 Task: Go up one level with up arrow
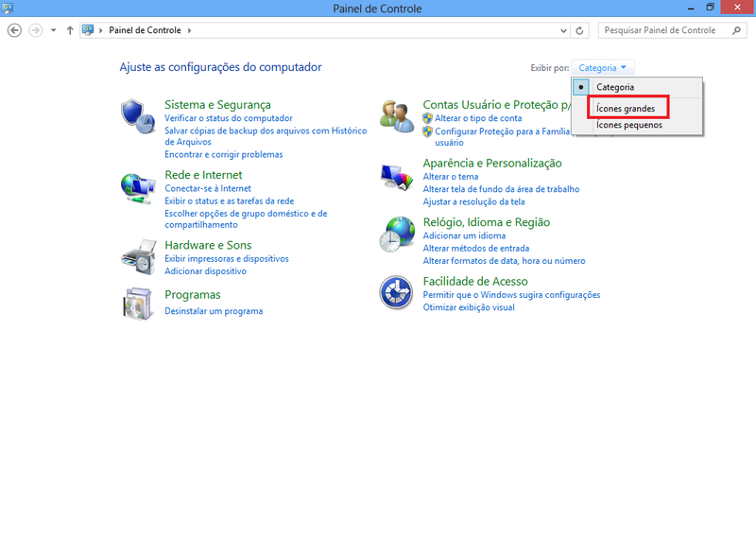pos(70,30)
